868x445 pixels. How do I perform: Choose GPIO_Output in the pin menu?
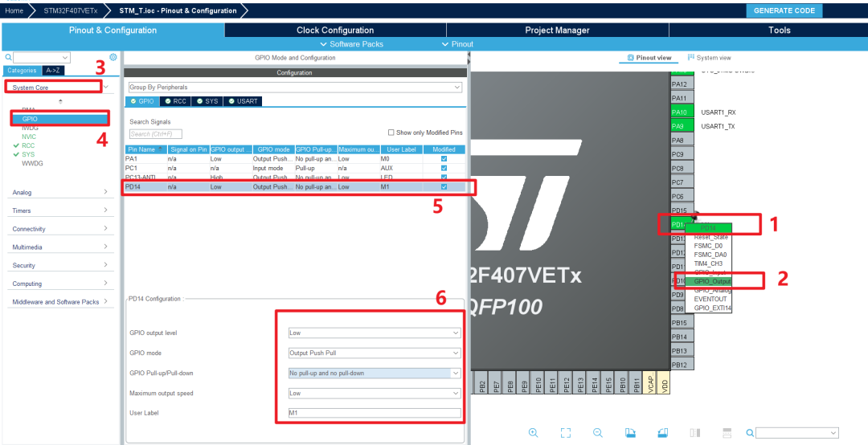709,281
